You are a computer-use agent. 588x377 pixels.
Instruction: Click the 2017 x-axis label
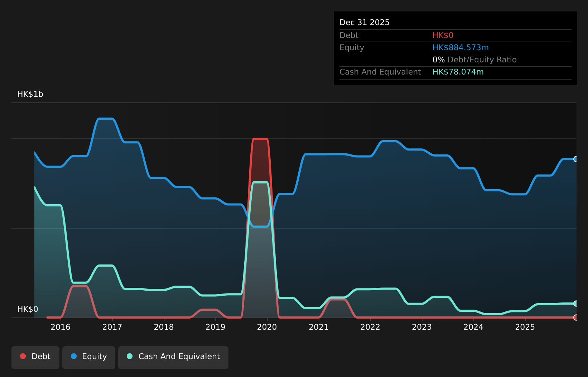pyautogui.click(x=112, y=327)
